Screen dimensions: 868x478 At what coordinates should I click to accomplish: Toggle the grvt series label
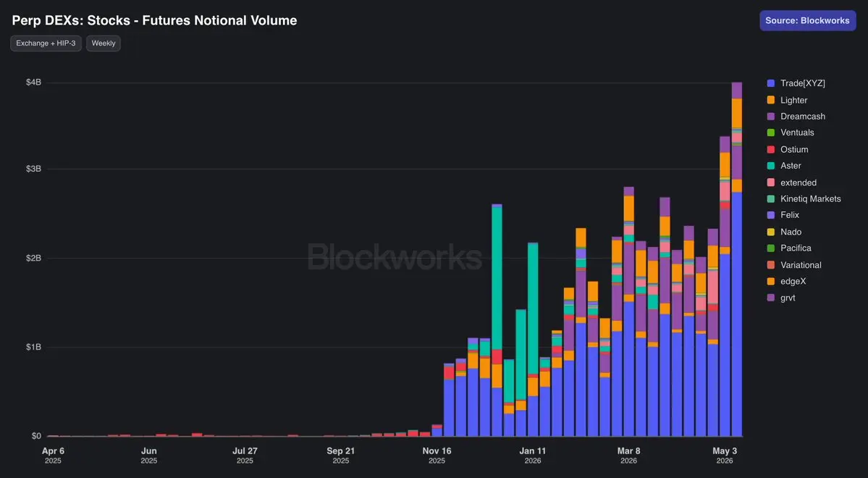pos(788,298)
